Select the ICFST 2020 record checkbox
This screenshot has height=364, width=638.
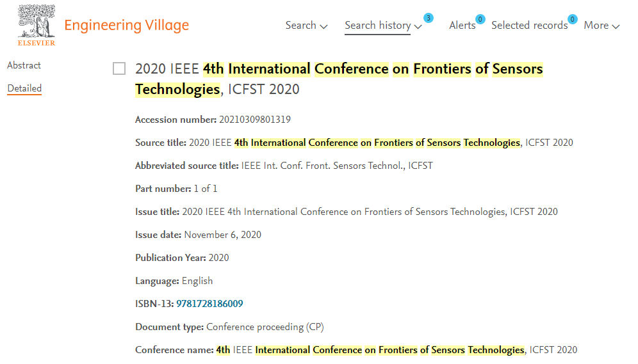click(x=119, y=68)
